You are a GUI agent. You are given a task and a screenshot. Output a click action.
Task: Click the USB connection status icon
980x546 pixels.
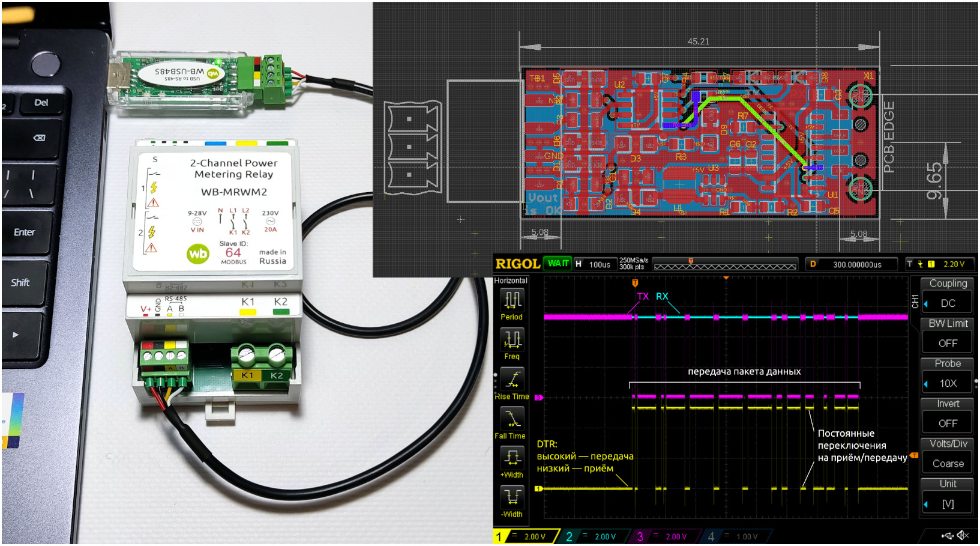pos(948,535)
